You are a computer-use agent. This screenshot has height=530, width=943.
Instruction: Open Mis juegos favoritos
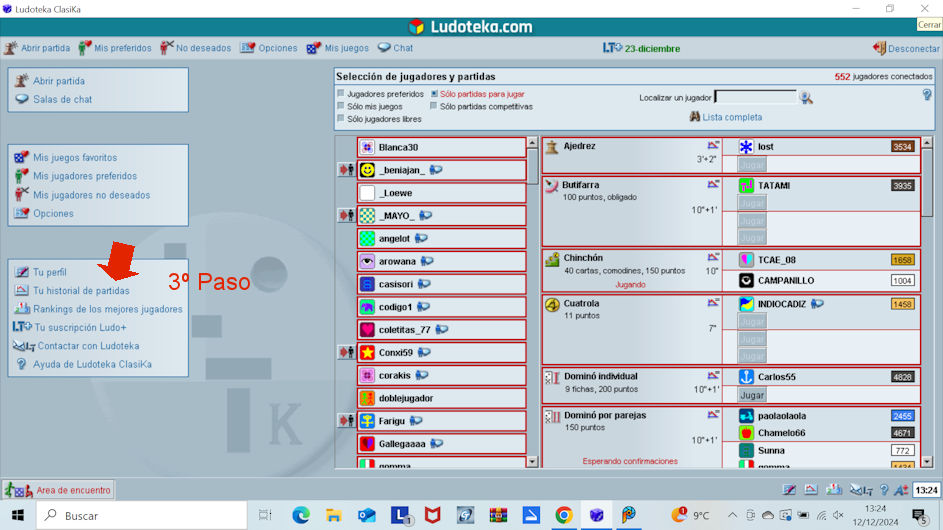66,158
